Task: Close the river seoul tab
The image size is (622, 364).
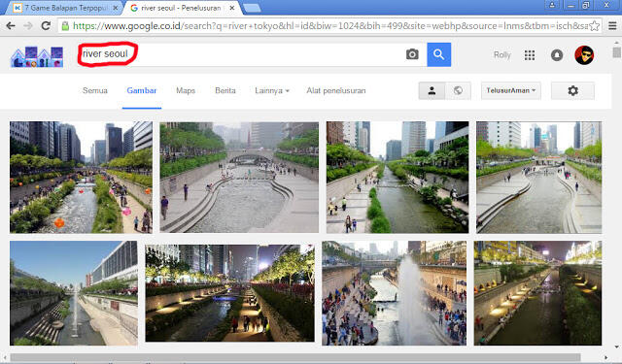Action: [x=232, y=8]
